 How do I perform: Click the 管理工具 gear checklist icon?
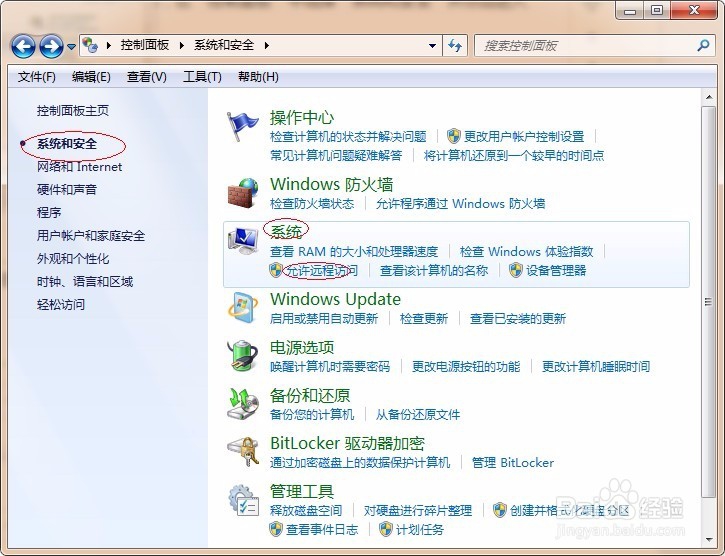tap(244, 500)
